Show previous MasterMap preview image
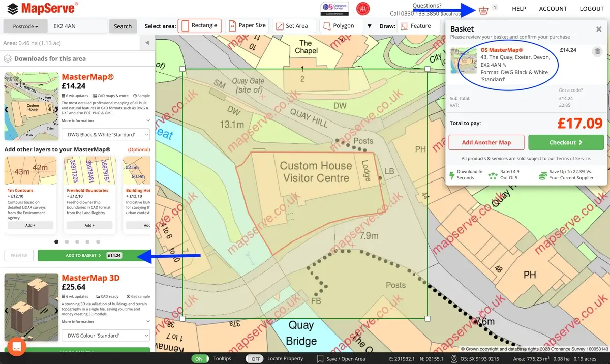Screen dimensions: 610x364 (x=7, y=109)
